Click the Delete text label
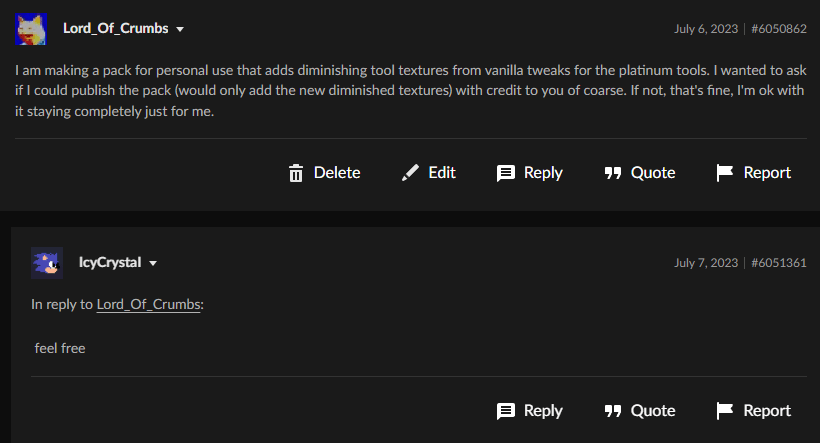The width and height of the screenshot is (820, 443). pos(337,173)
